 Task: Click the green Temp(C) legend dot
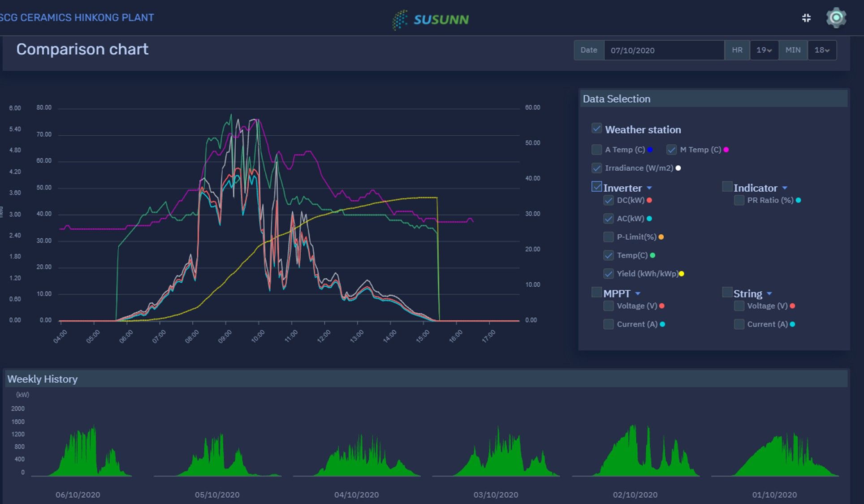click(x=652, y=255)
